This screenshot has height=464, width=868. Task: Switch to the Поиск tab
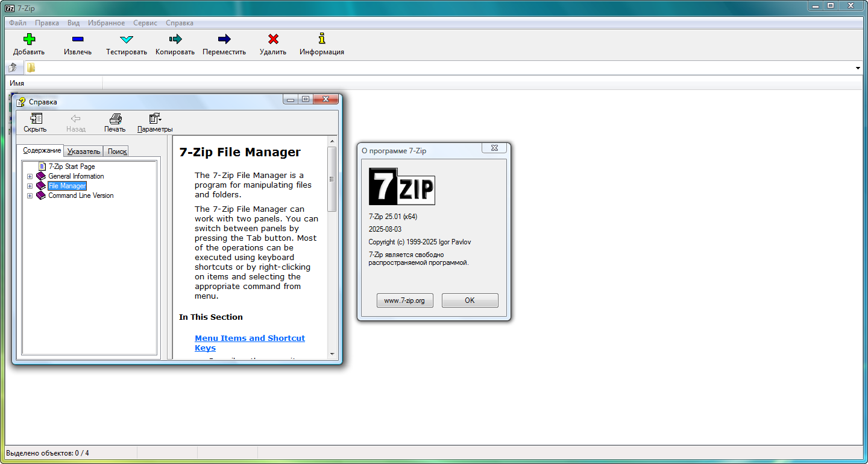(117, 151)
